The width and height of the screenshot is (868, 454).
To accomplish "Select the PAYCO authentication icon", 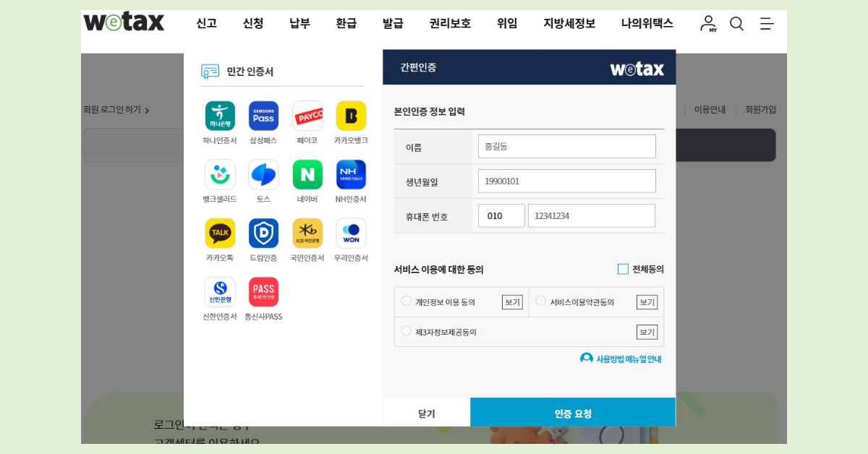I will point(307,116).
